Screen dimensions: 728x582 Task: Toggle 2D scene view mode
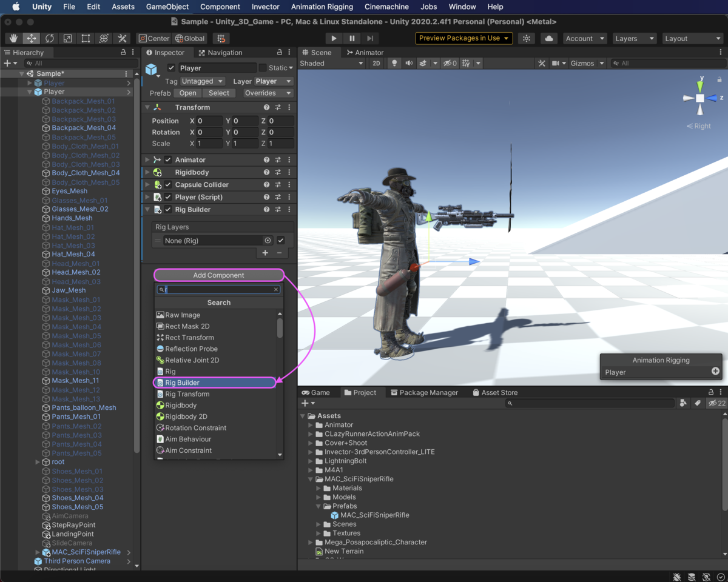pyautogui.click(x=376, y=63)
